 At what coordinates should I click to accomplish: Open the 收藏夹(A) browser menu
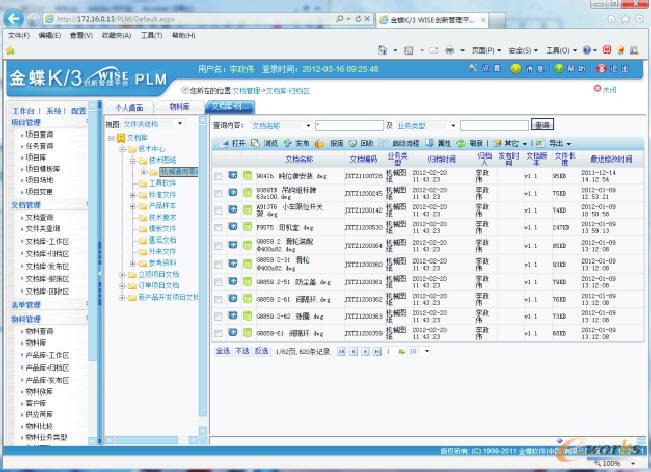(x=116, y=35)
